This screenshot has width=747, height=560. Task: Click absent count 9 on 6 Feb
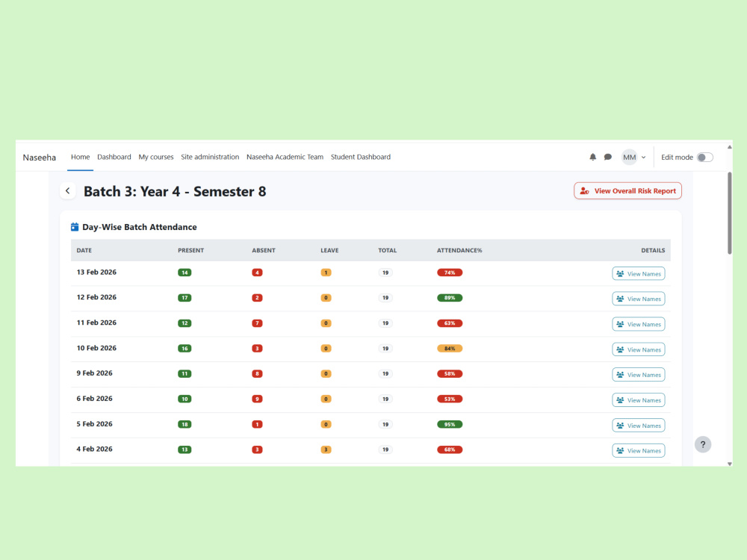coord(257,399)
